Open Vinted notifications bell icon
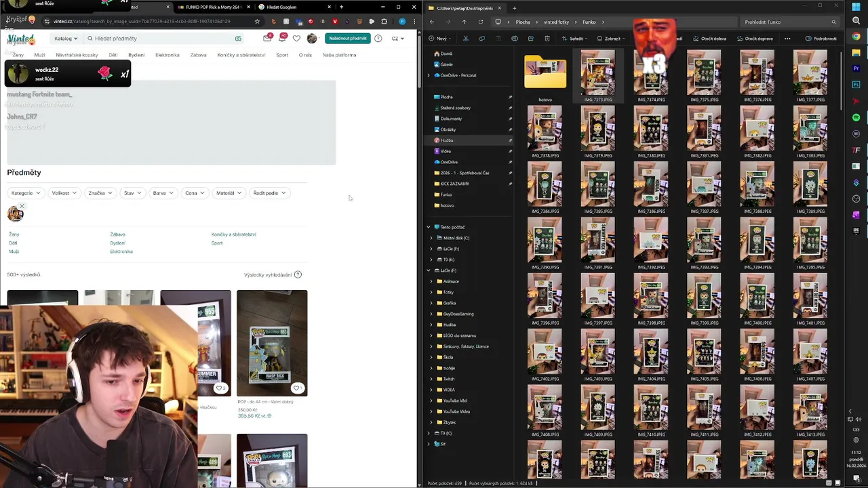Viewport: 868px width, 488px height. point(282,38)
